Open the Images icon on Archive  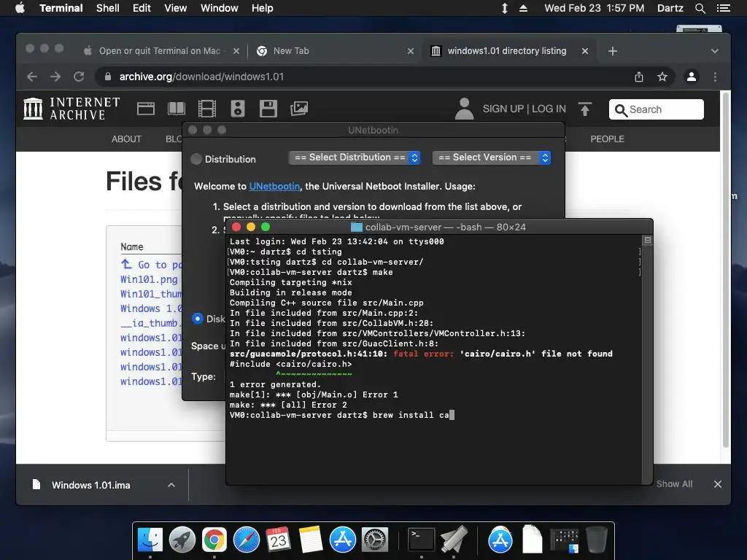click(x=299, y=109)
